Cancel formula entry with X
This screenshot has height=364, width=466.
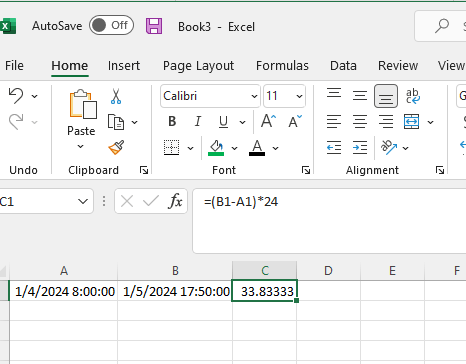(127, 201)
